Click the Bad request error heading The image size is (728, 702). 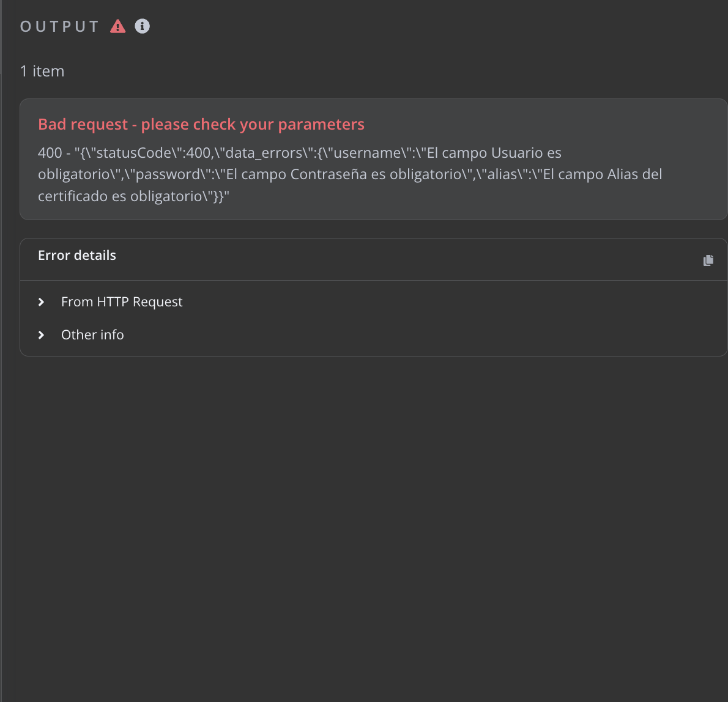click(201, 124)
